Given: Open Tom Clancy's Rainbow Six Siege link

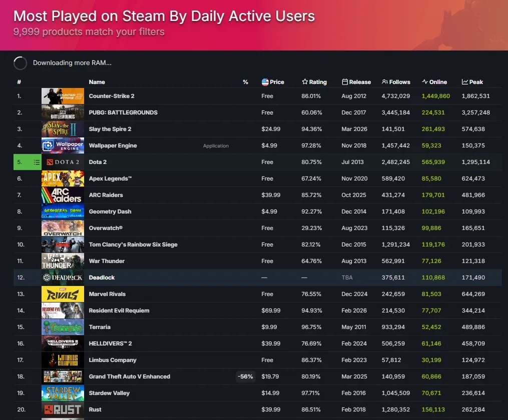Looking at the screenshot, I should pos(133,244).
